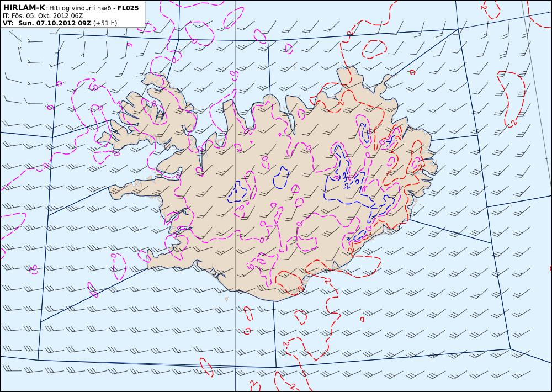The height and width of the screenshot is (392, 552).
Task: Click the HIRLAM-K model title
Action: point(24,8)
